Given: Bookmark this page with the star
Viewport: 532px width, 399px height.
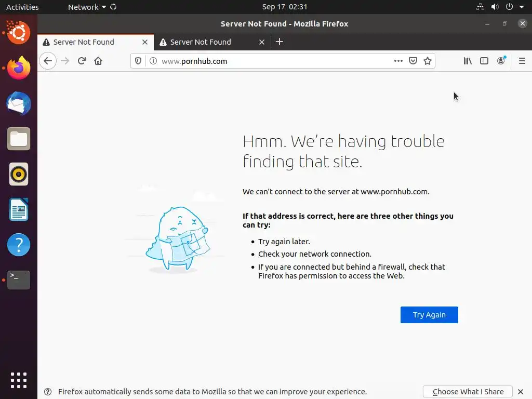Looking at the screenshot, I should [428, 61].
